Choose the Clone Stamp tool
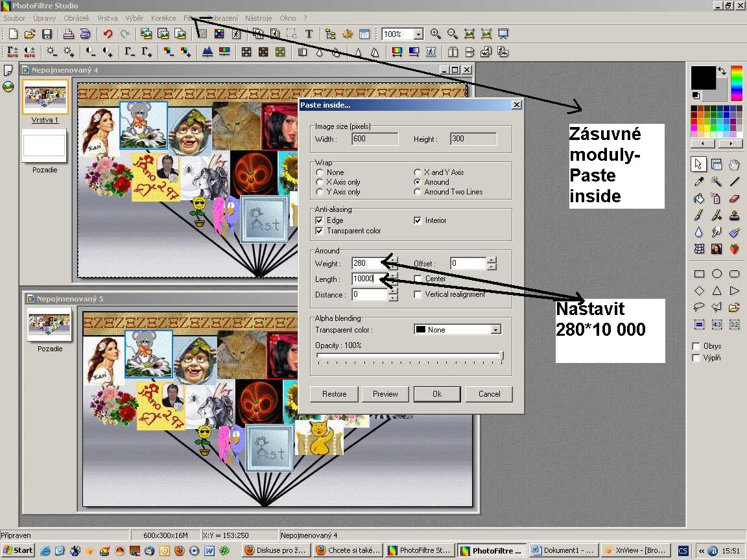Image resolution: width=747 pixels, height=560 pixels. tap(734, 215)
